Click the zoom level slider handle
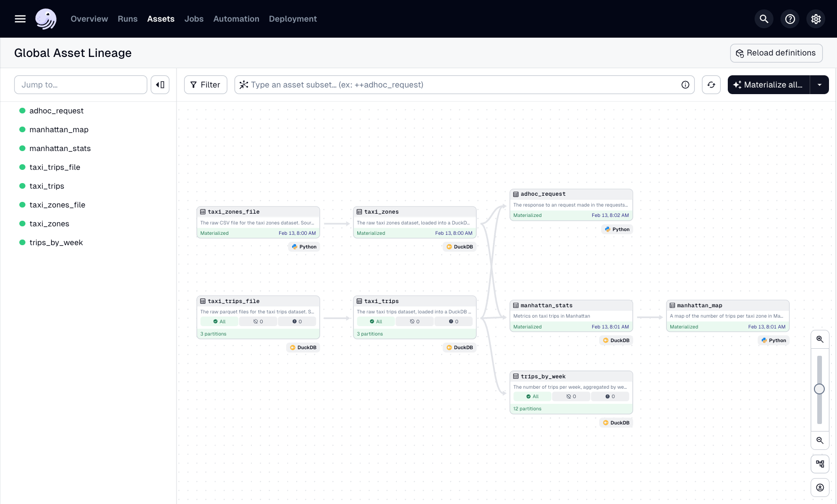 pyautogui.click(x=819, y=389)
